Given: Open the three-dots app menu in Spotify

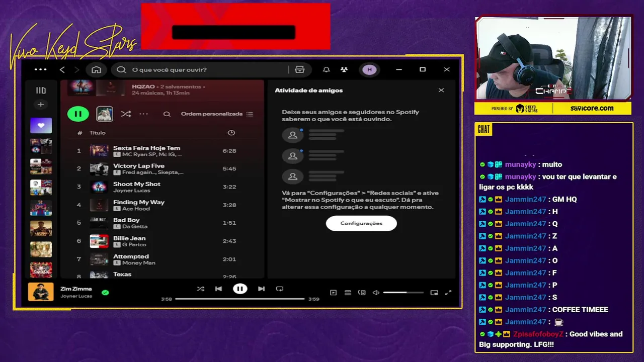Looking at the screenshot, I should point(41,69).
